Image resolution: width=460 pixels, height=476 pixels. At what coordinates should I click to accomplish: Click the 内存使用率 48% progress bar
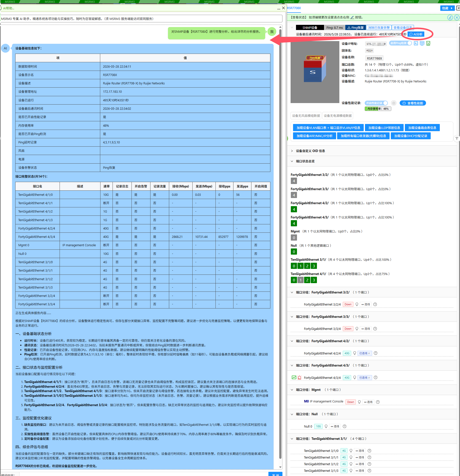[x=378, y=109]
